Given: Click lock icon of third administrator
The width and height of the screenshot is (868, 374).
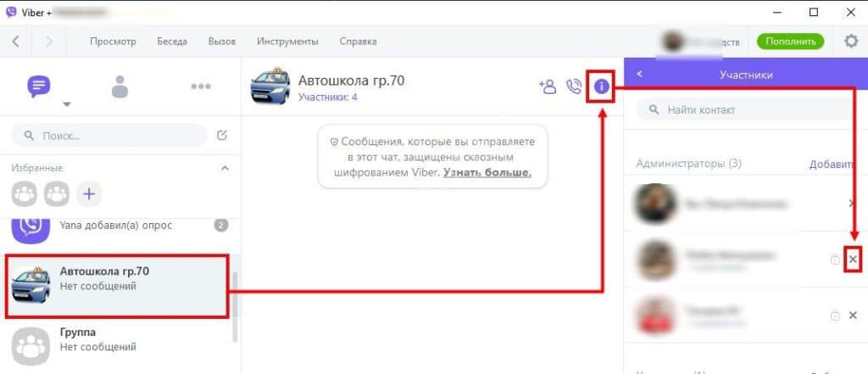Looking at the screenshot, I should tap(835, 315).
